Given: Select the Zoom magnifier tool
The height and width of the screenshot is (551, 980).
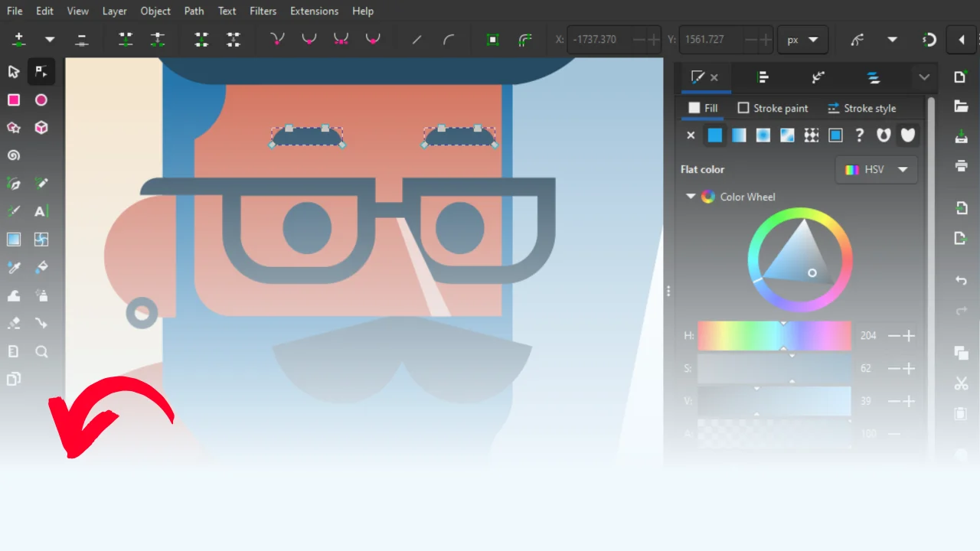Looking at the screenshot, I should (x=41, y=351).
